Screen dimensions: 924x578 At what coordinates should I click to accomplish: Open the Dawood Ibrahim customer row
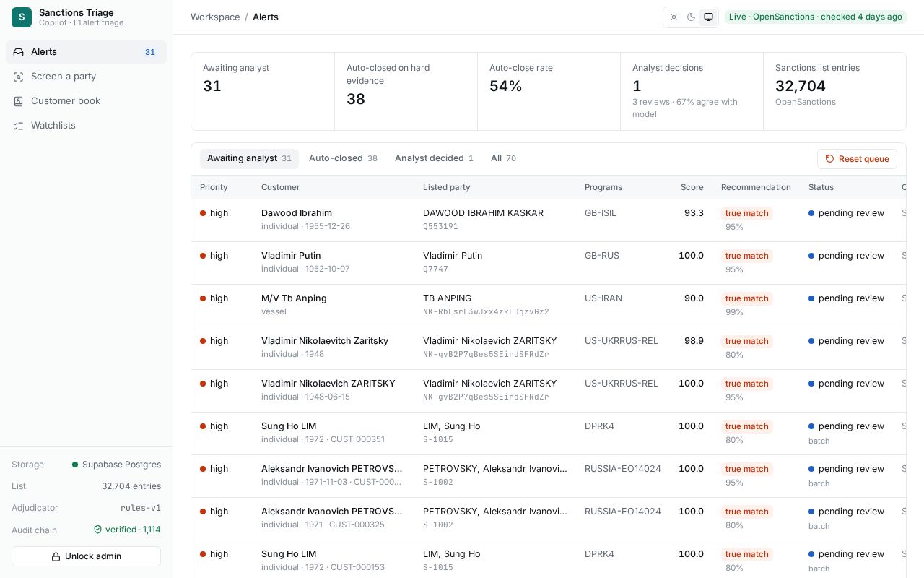coord(549,220)
